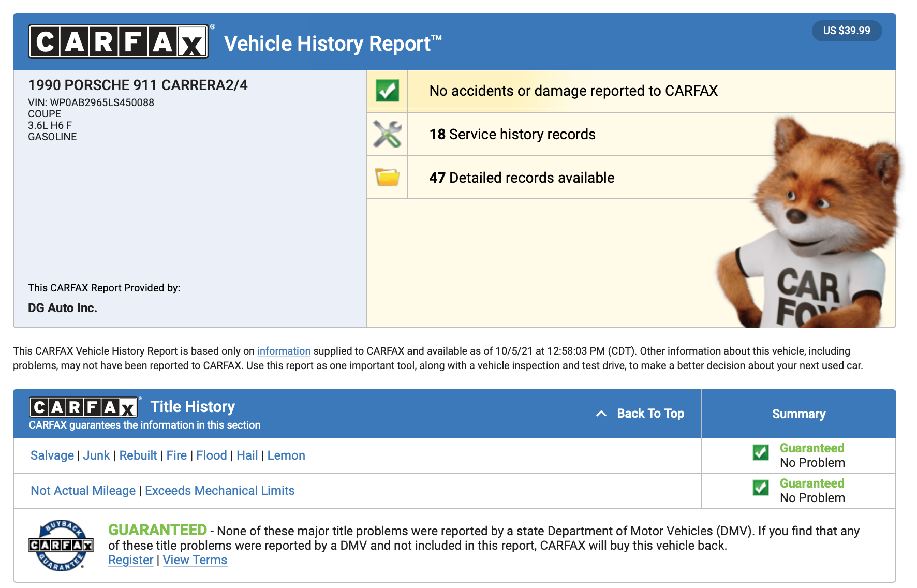Image resolution: width=917 pixels, height=588 pixels.
Task: Click the CARFAX logo in the report header
Action: tap(119, 41)
